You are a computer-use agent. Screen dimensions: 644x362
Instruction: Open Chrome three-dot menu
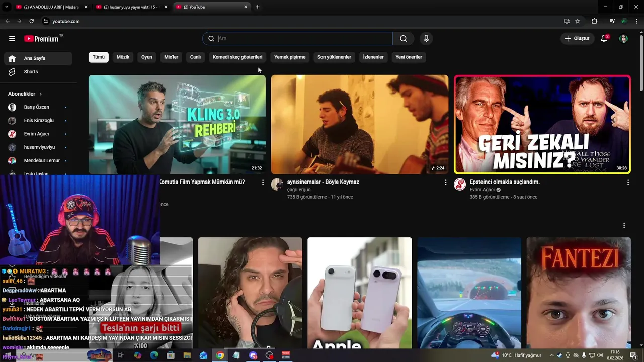pyautogui.click(x=636, y=21)
